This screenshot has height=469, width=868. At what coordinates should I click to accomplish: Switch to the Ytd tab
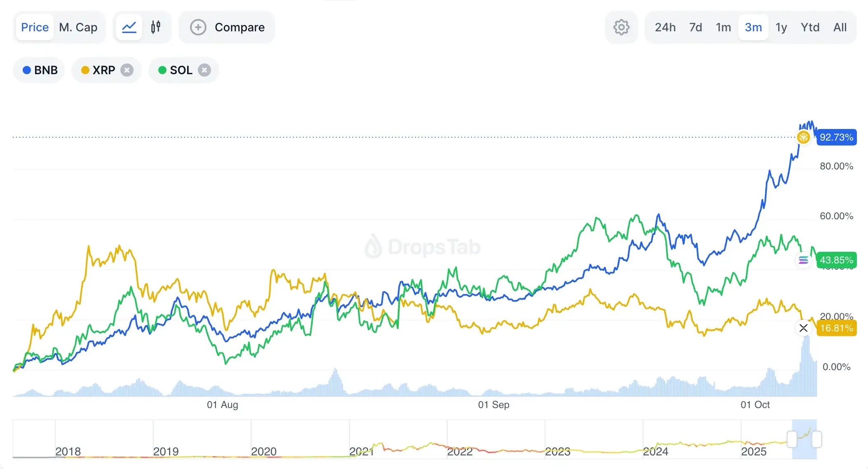tap(810, 27)
